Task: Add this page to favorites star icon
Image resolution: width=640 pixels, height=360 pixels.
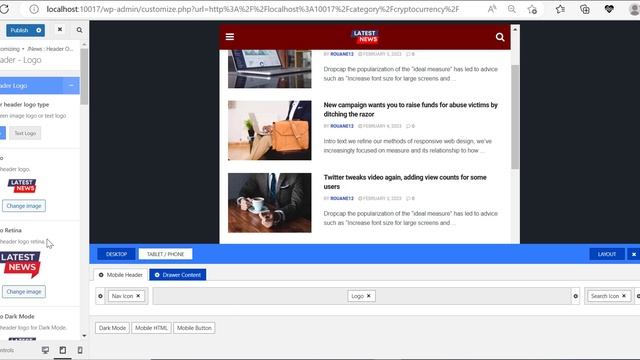Action: tap(532, 9)
